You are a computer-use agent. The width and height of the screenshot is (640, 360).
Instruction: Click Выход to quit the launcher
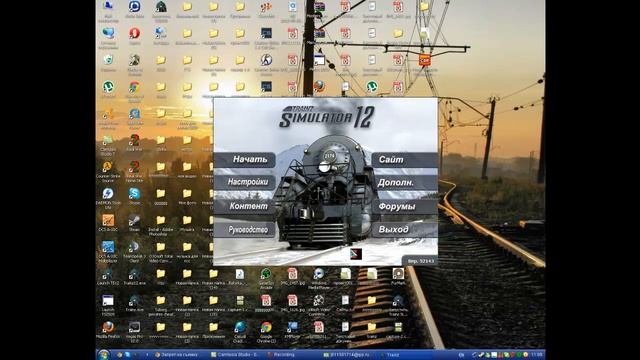[x=404, y=229]
